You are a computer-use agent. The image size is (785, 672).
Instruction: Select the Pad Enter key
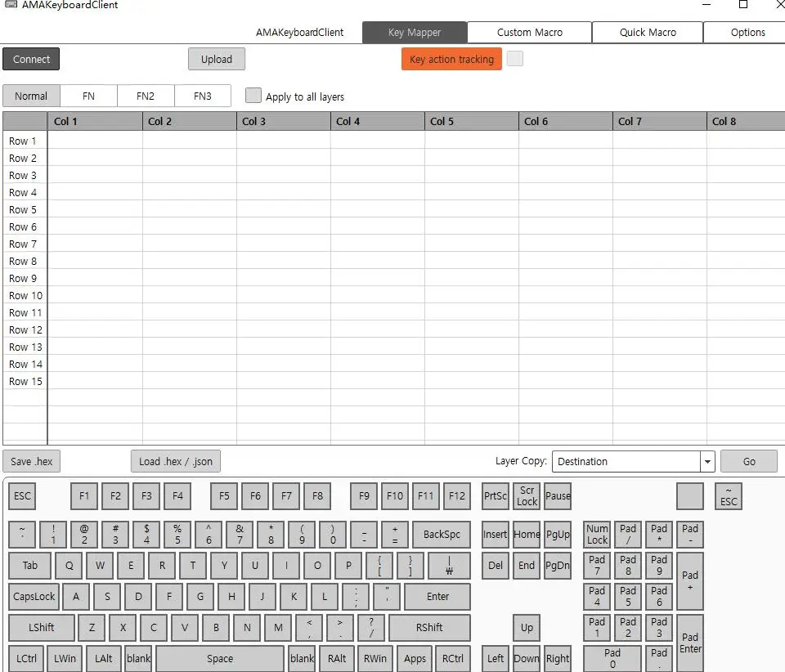pos(690,643)
